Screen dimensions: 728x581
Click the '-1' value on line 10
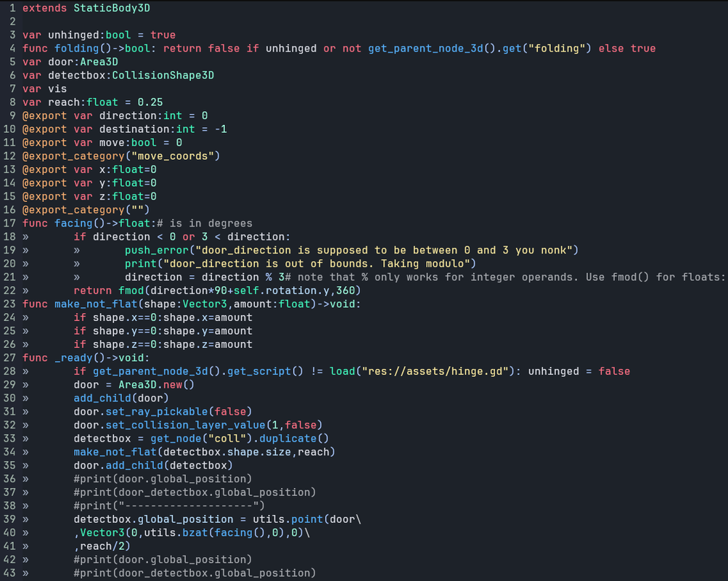pos(221,129)
